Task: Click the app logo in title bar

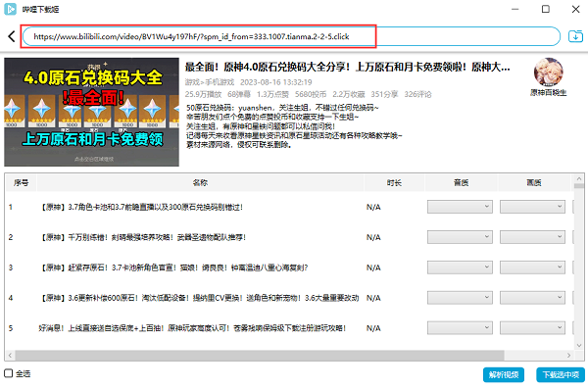Action: (x=10, y=9)
